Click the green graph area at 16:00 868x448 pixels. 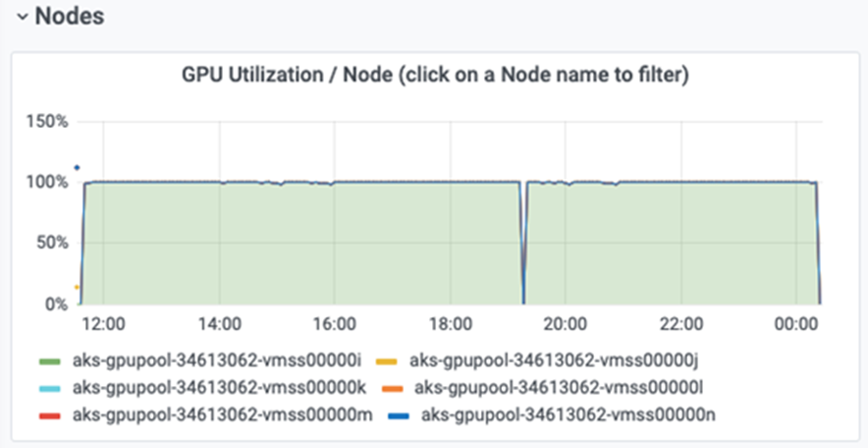[335, 244]
